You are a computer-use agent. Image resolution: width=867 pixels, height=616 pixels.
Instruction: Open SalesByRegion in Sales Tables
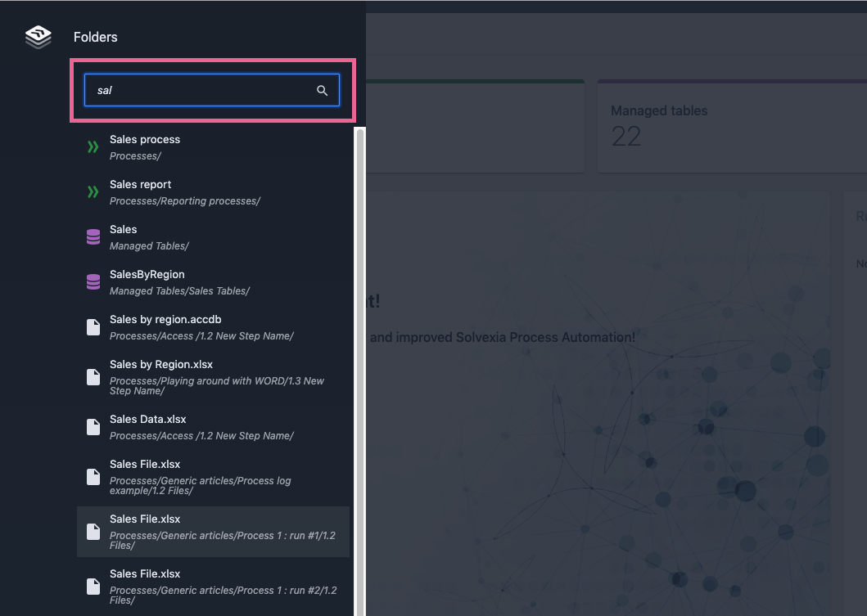147,275
